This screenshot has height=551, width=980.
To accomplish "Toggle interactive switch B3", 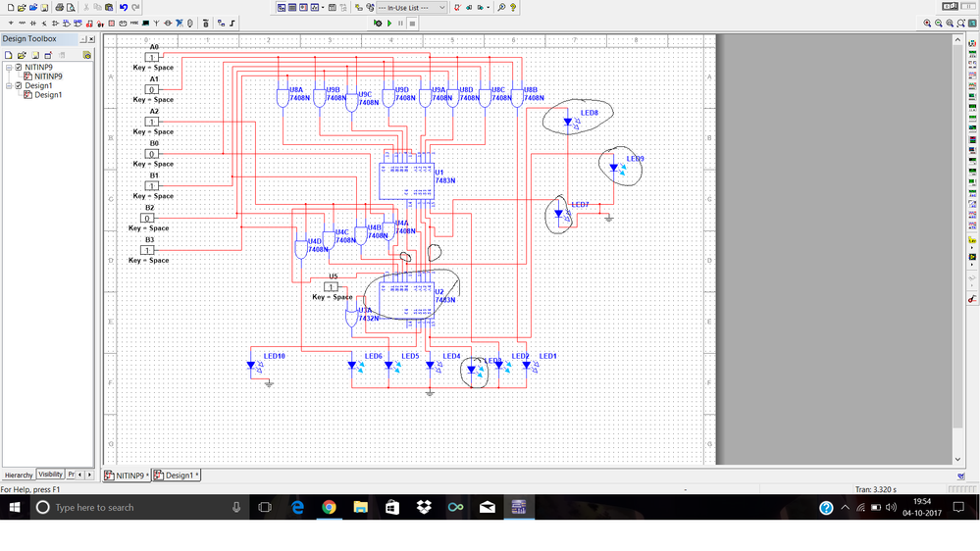I will pos(147,251).
